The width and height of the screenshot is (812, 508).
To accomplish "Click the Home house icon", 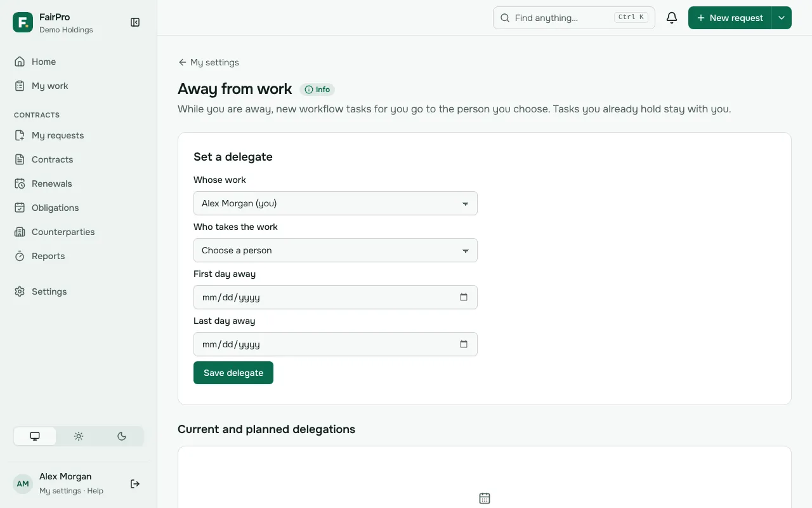I will (20, 62).
